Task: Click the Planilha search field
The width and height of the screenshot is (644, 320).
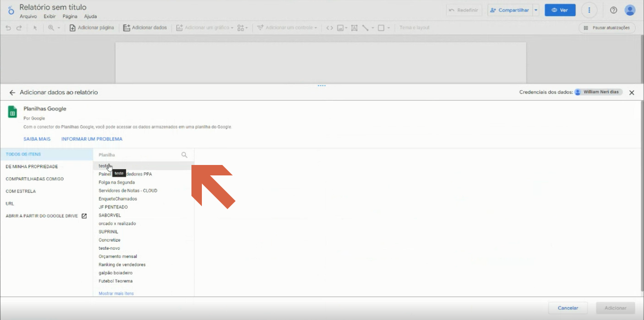Action: click(x=137, y=155)
